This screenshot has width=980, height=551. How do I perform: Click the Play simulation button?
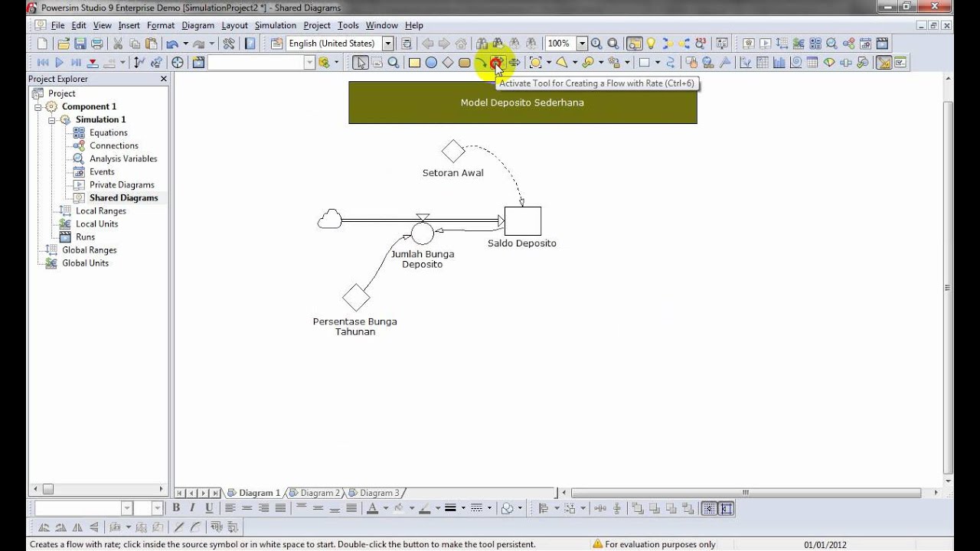click(59, 63)
